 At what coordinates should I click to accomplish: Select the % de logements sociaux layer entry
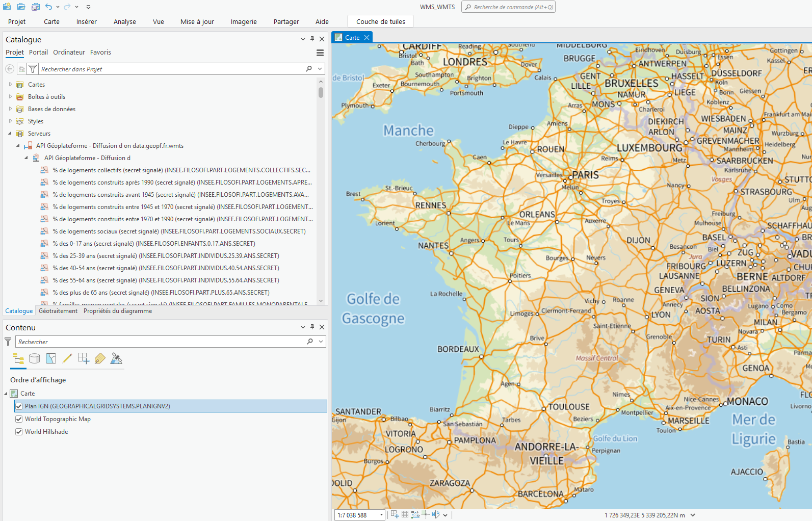tap(179, 231)
